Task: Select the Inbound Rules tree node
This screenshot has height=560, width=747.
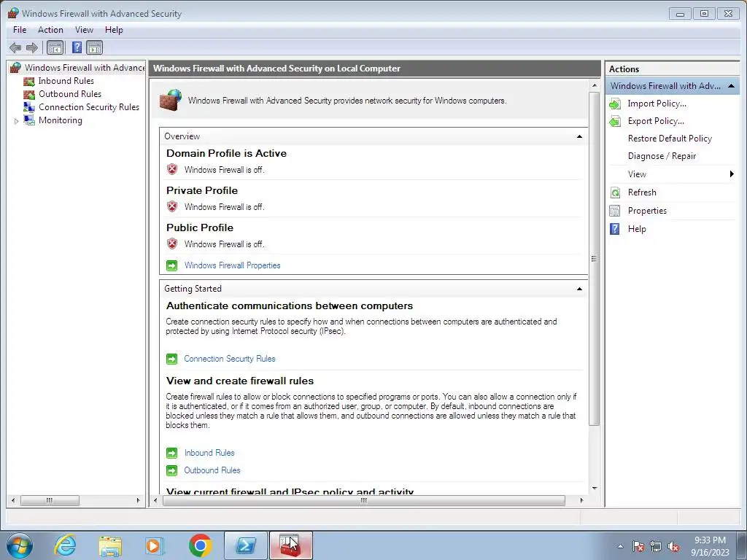Action: 66,81
